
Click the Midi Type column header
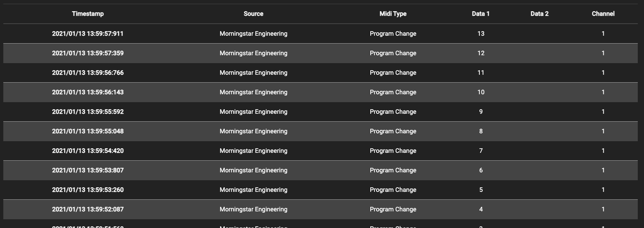(x=393, y=14)
